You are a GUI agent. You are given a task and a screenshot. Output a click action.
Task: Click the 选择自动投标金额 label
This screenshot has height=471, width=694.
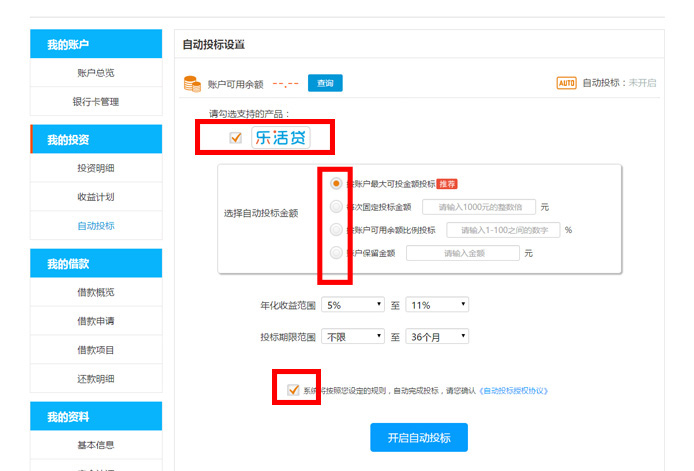coord(261,213)
